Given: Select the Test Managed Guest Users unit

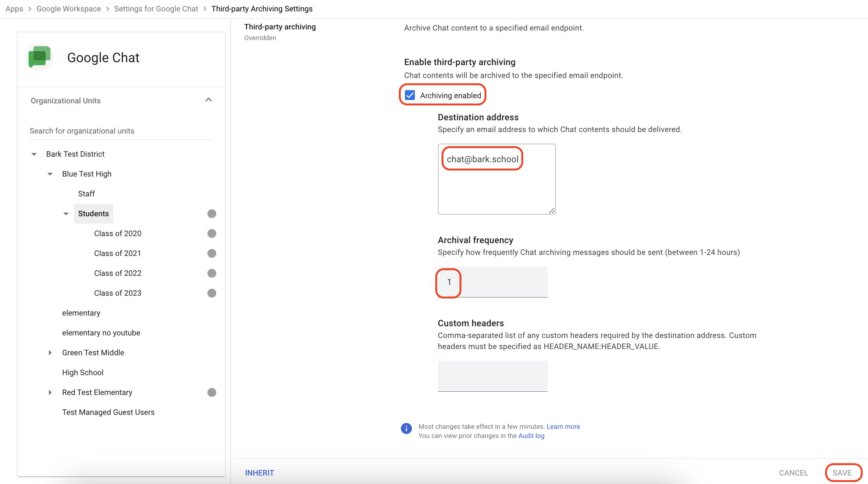Looking at the screenshot, I should [108, 412].
